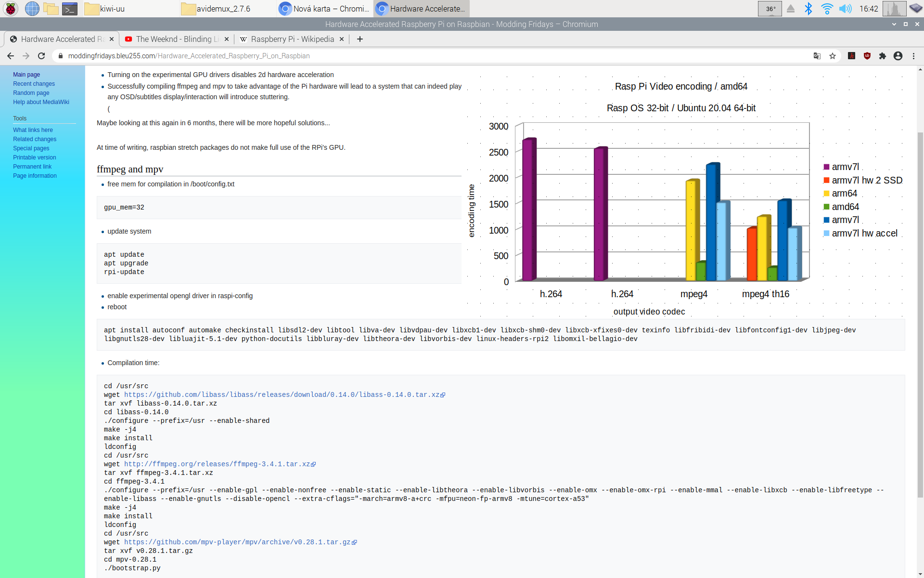Reload the current page
The image size is (924, 578).
pos(41,56)
